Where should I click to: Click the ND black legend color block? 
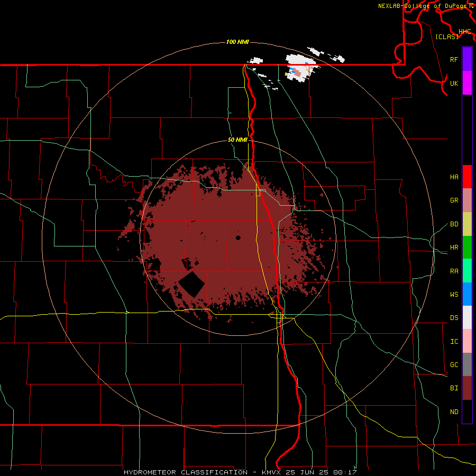point(467,411)
